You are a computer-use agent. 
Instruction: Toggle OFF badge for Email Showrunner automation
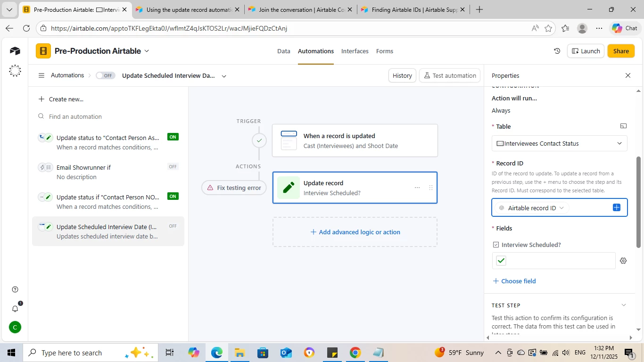point(173,166)
